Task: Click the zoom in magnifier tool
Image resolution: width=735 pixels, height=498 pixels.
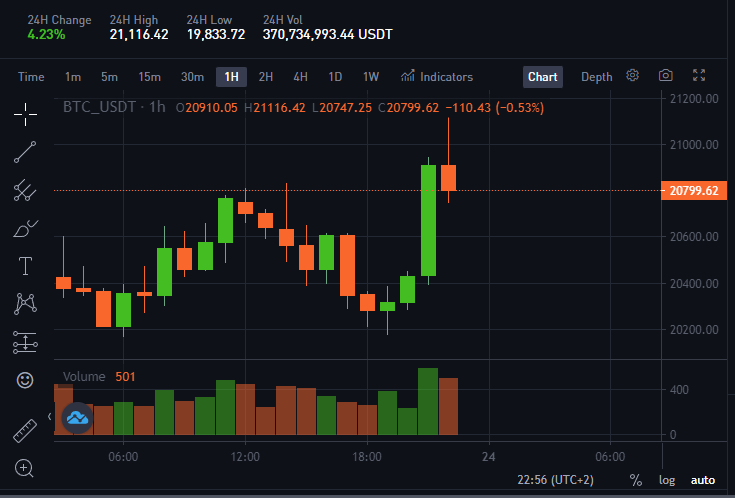Action: pos(24,468)
